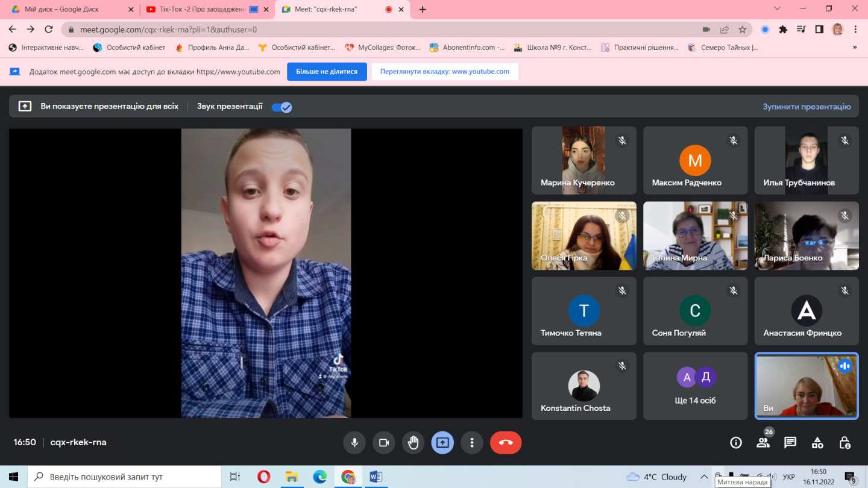
Task: Click the red leave call button
Action: [x=506, y=443]
